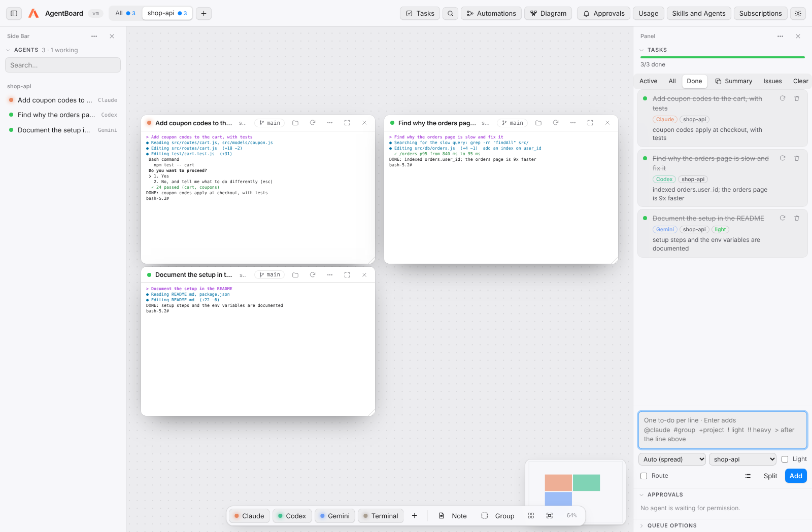The width and height of the screenshot is (812, 532).
Task: Open the Approvals page
Action: 603,13
